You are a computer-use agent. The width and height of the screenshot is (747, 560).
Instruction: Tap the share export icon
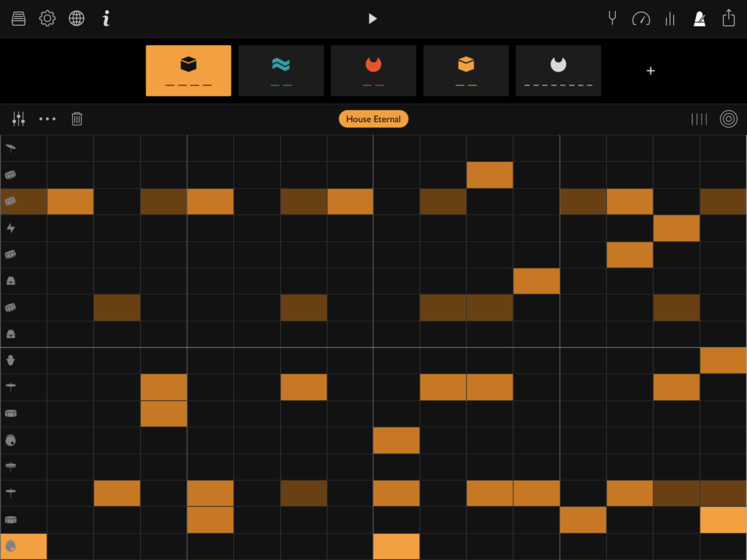click(728, 19)
